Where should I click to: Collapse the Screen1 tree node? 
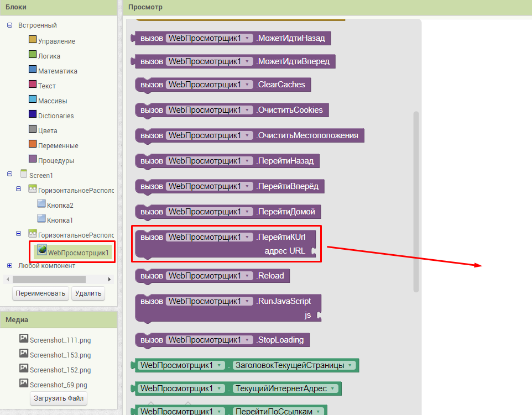(x=10, y=175)
